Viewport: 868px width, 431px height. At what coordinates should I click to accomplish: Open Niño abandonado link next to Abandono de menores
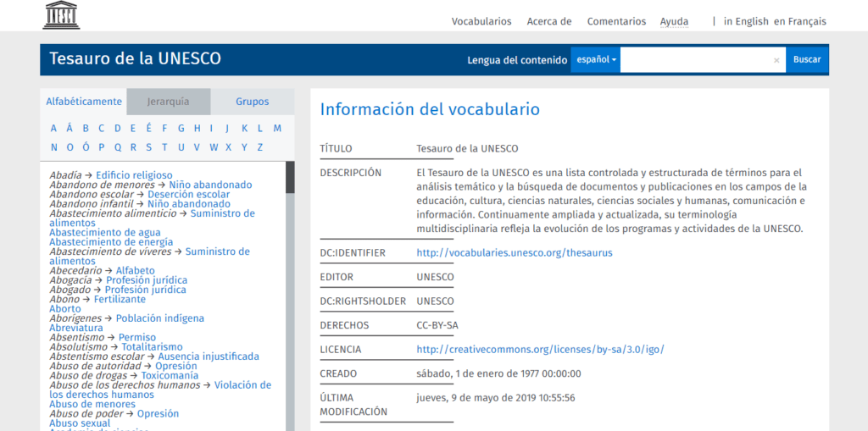[210, 185]
